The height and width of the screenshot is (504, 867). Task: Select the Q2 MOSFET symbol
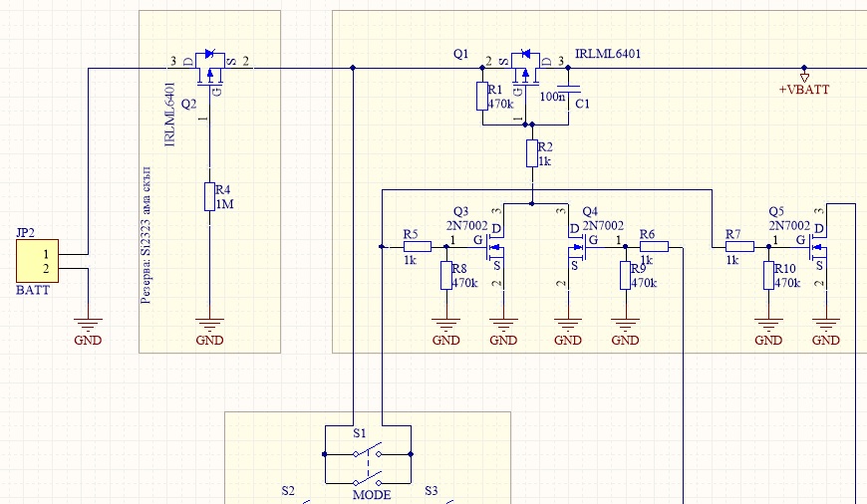pyautogui.click(x=210, y=70)
